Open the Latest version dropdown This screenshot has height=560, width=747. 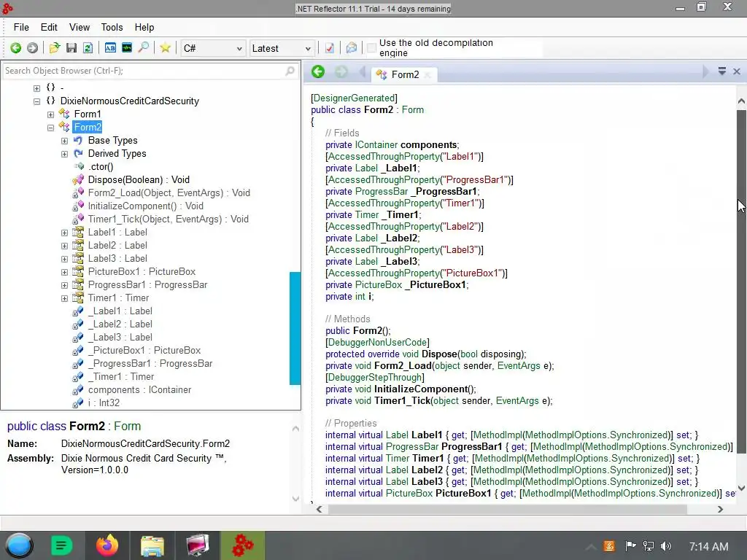tap(281, 48)
